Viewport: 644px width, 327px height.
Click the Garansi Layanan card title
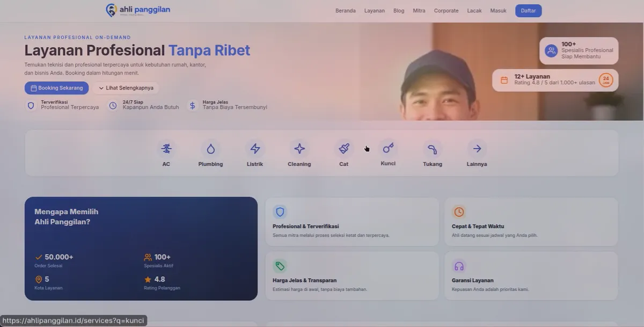(473, 281)
